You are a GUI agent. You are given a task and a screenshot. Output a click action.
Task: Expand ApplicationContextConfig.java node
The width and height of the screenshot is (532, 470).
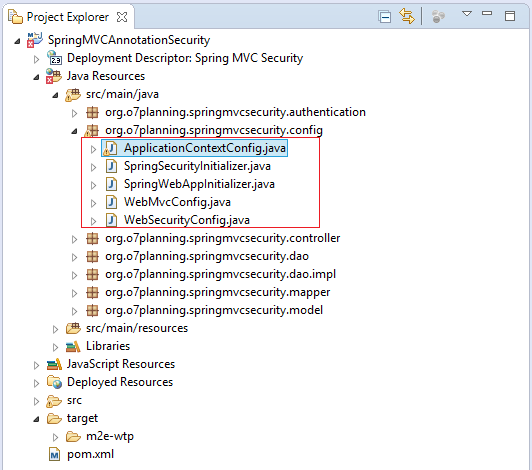pyautogui.click(x=93, y=149)
